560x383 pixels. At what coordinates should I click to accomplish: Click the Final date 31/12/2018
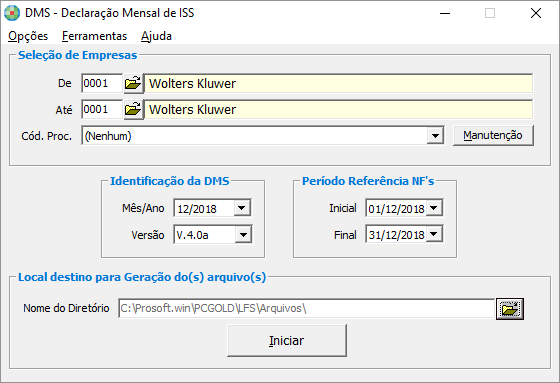coord(396,235)
